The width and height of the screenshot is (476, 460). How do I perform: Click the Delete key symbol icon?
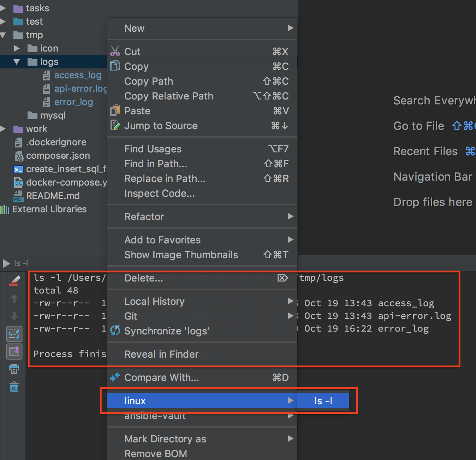coord(282,278)
